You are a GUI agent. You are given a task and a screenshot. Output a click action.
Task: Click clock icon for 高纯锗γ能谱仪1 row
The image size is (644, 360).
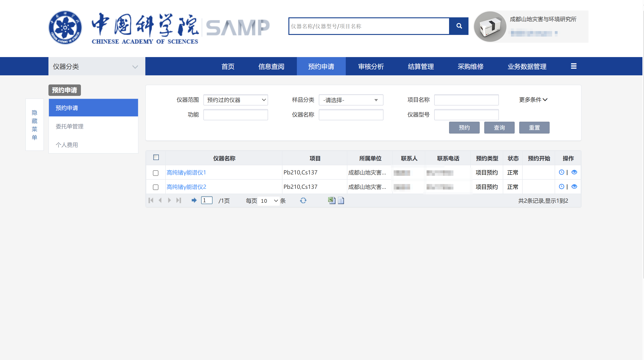pyautogui.click(x=561, y=172)
